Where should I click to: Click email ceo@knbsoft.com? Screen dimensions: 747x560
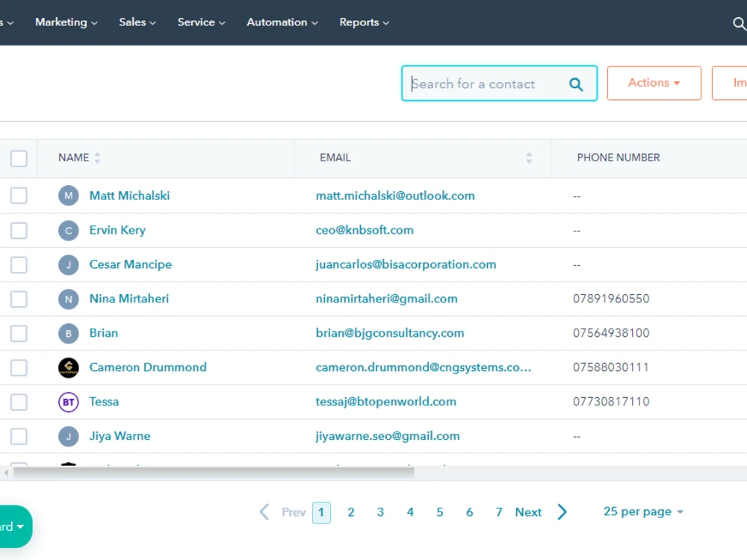pyautogui.click(x=365, y=230)
